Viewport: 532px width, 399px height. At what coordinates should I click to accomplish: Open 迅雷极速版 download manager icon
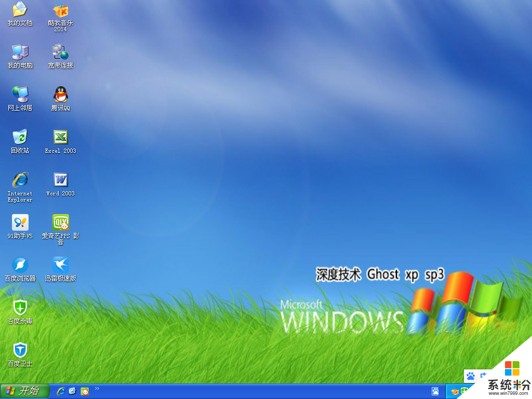pos(60,265)
